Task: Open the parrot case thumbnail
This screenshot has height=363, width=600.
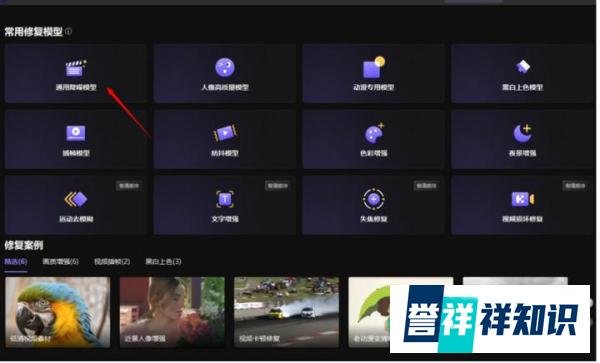Action: tap(58, 312)
